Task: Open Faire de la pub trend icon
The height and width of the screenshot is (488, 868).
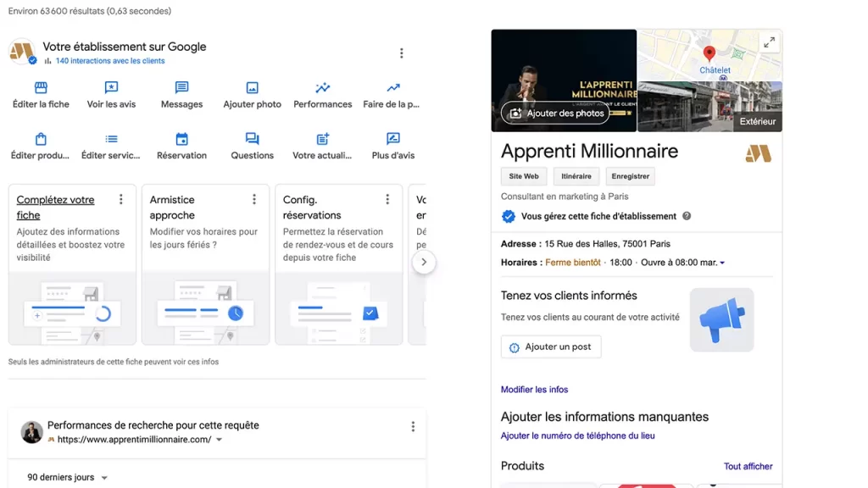Action: click(x=393, y=87)
